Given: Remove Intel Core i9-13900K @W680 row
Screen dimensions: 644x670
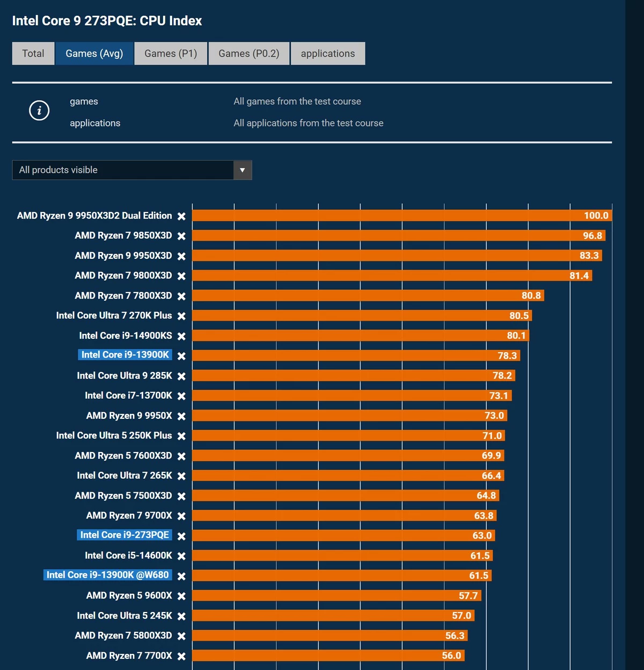Looking at the screenshot, I should point(181,576).
